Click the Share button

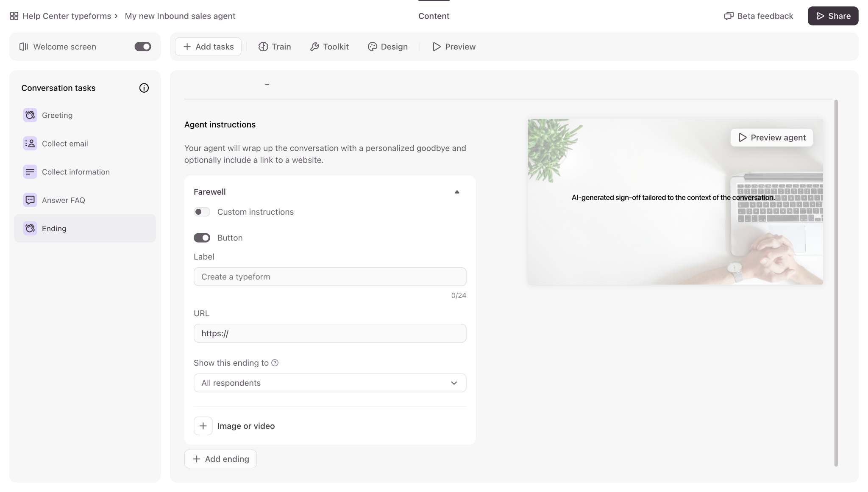(x=833, y=16)
